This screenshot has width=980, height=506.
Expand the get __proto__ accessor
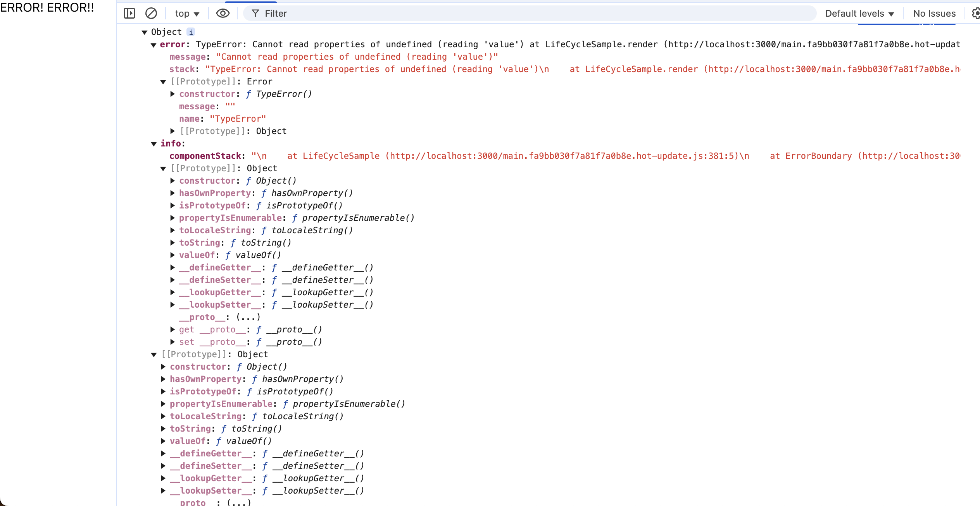click(173, 330)
